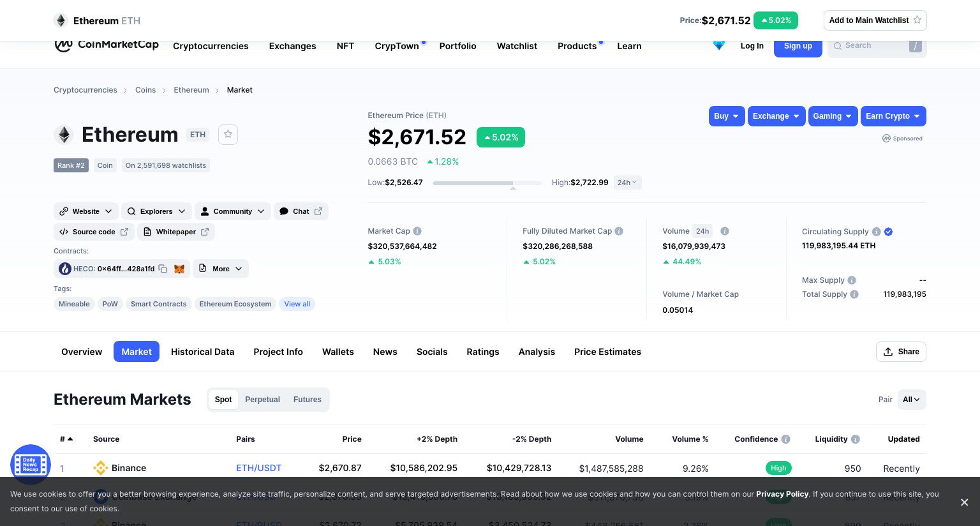Show Circulating Supply info icon
Image resolution: width=980 pixels, height=526 pixels.
877,232
